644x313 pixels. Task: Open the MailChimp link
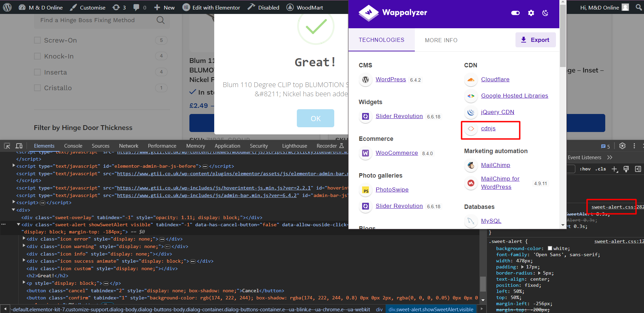[495, 165]
